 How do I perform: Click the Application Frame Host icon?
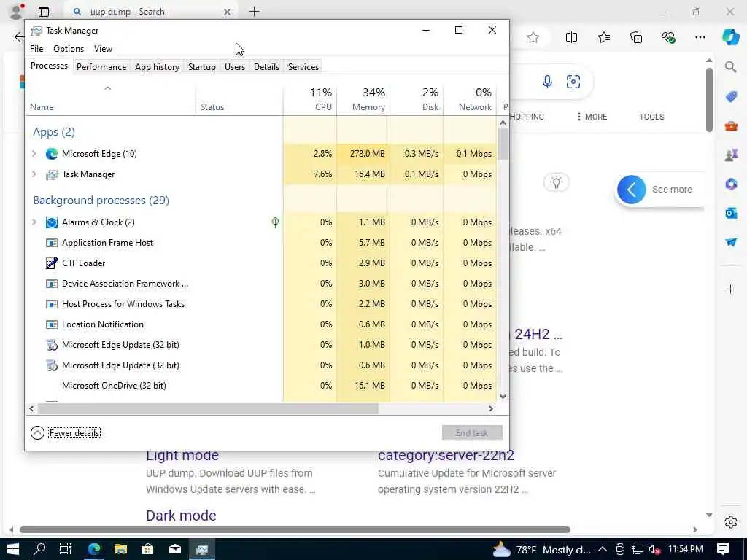click(x=52, y=243)
